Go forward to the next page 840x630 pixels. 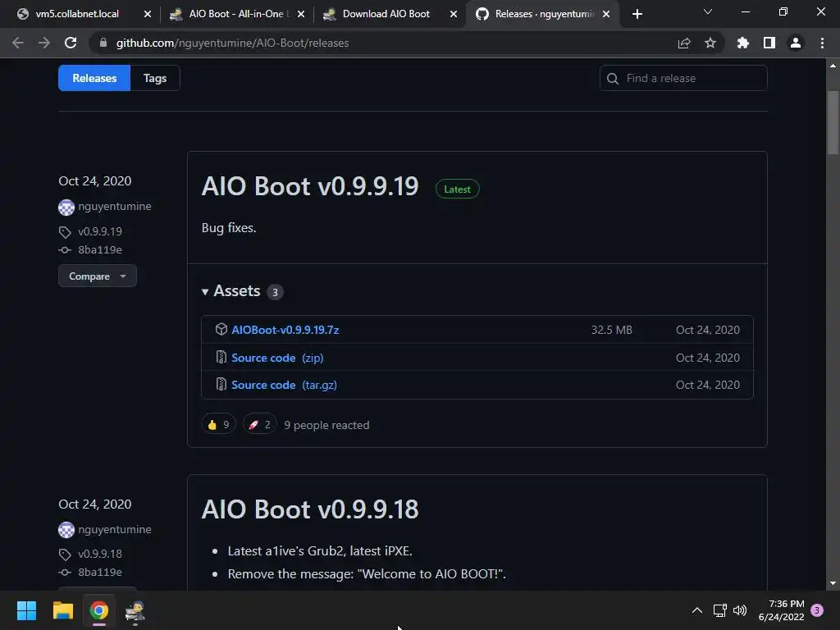coord(44,43)
